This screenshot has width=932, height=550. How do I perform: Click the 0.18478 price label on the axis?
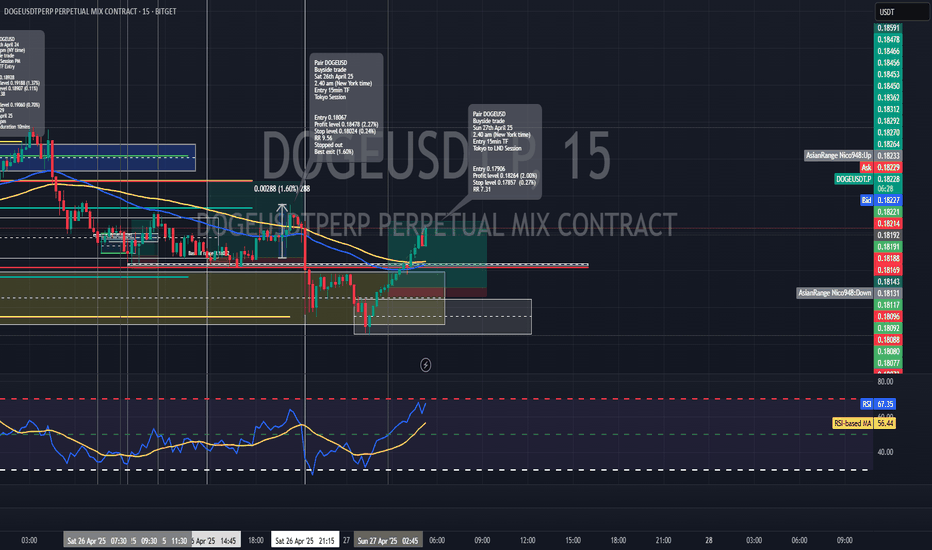(888, 40)
